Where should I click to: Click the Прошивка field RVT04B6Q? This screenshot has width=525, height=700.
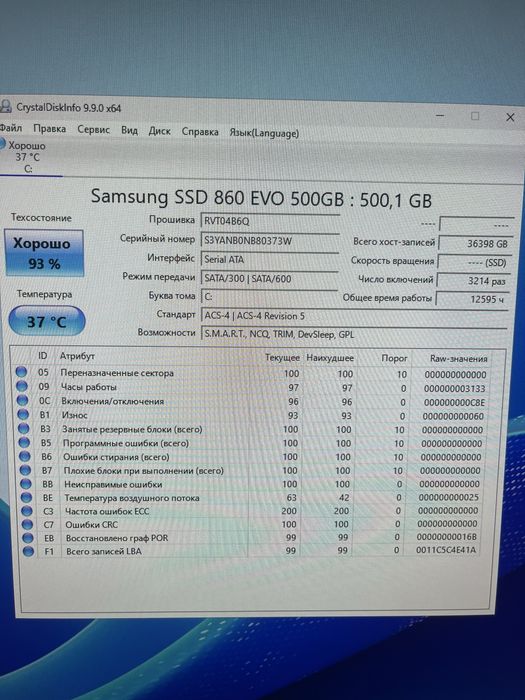tap(270, 221)
